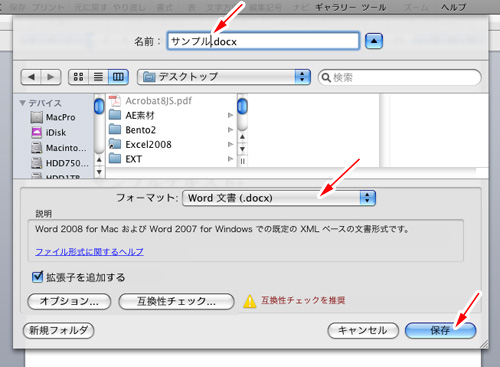The image size is (500, 367).
Task: Switch to list view mode
Action: point(98,77)
